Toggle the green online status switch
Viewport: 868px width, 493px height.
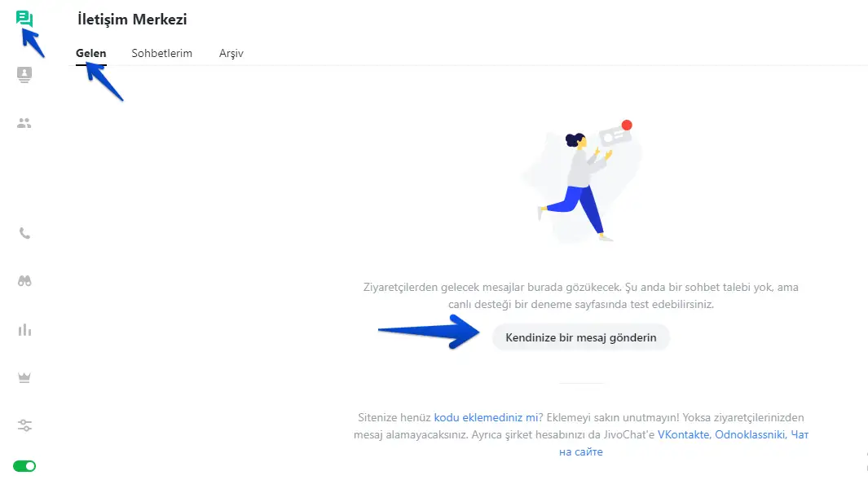coord(24,466)
